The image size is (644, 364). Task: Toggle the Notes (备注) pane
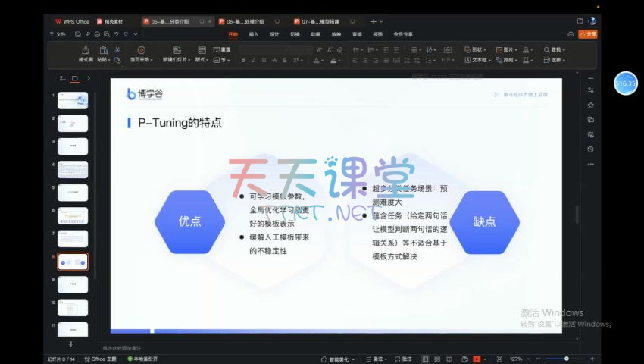[x=376, y=359]
